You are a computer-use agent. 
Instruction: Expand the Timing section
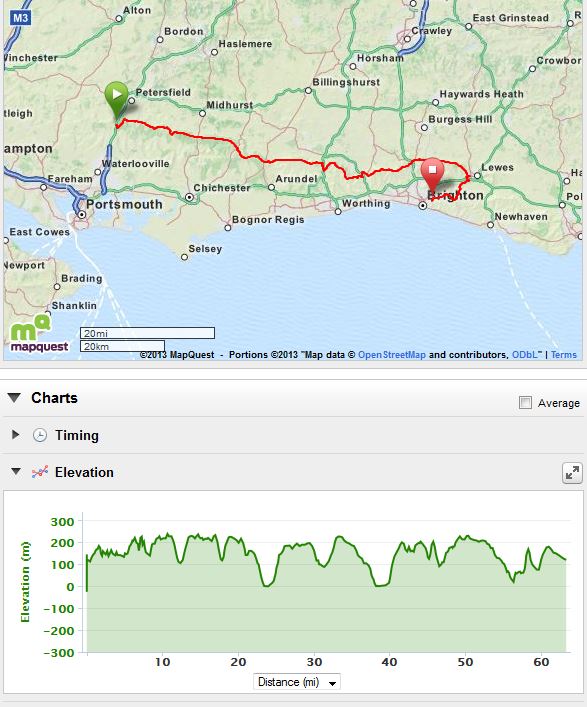pyautogui.click(x=15, y=435)
